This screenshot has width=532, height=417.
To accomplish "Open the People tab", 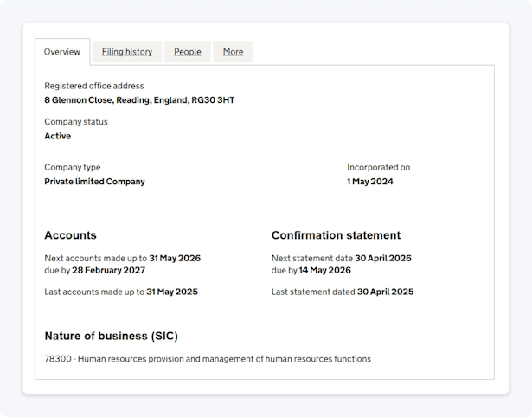I will (x=188, y=52).
